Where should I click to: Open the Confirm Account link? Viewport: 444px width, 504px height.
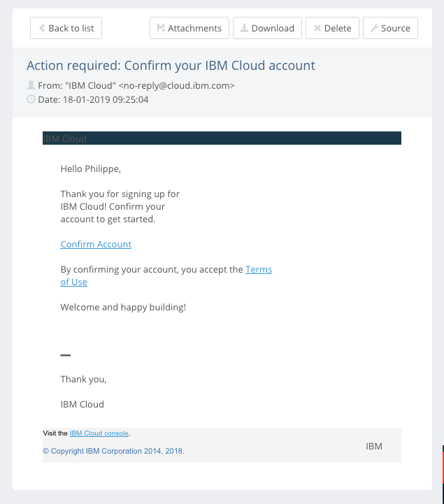(96, 244)
